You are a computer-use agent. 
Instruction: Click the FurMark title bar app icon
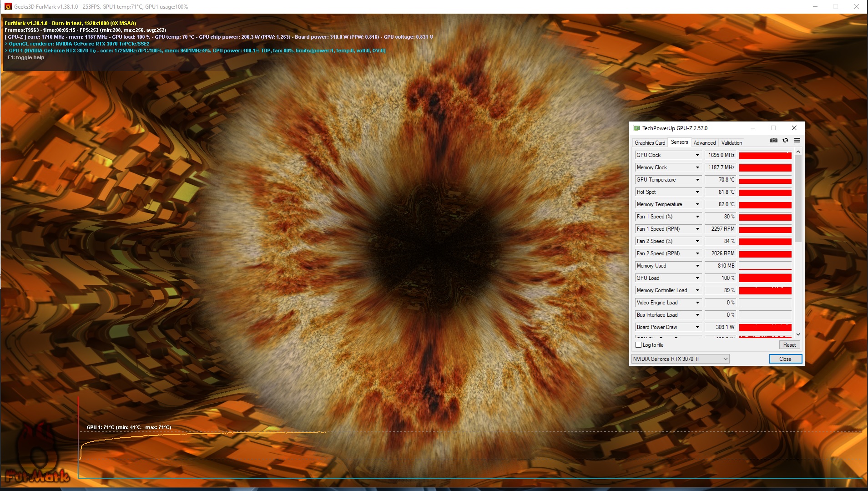pos(8,7)
